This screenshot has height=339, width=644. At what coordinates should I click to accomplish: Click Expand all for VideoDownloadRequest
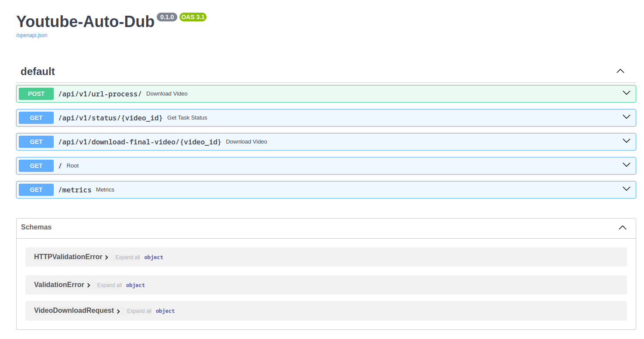pos(139,311)
